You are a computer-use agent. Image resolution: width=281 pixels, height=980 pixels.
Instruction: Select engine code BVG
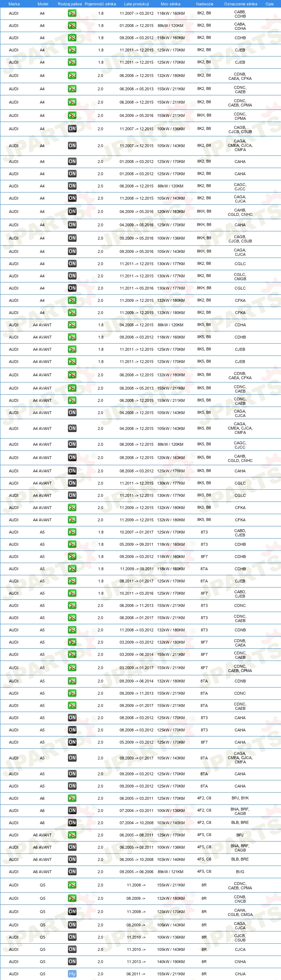click(x=240, y=872)
